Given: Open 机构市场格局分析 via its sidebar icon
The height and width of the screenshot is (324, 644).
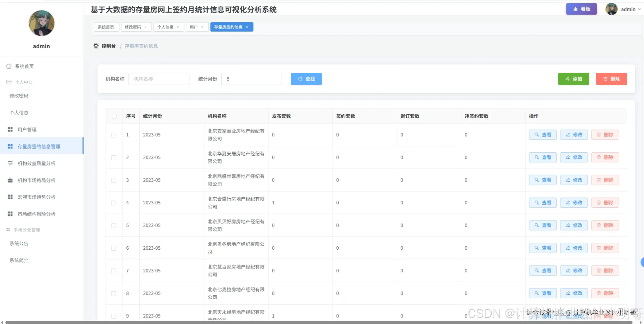Looking at the screenshot, I should [10, 180].
